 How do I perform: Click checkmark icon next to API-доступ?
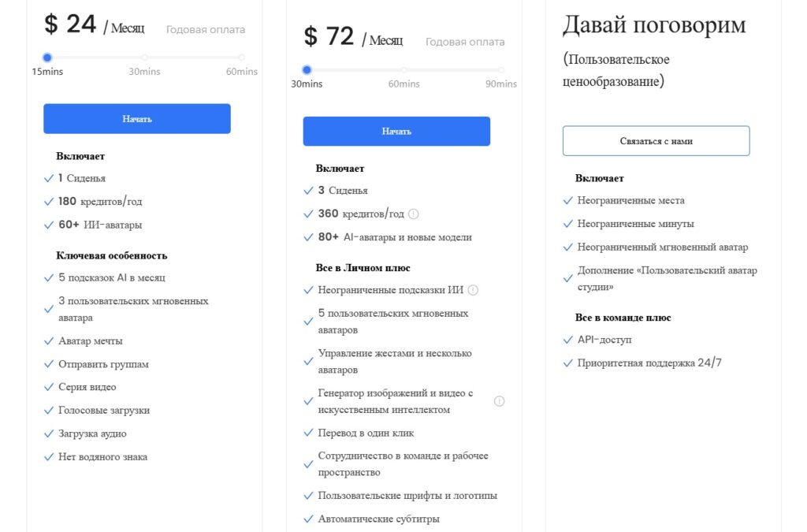[568, 340]
